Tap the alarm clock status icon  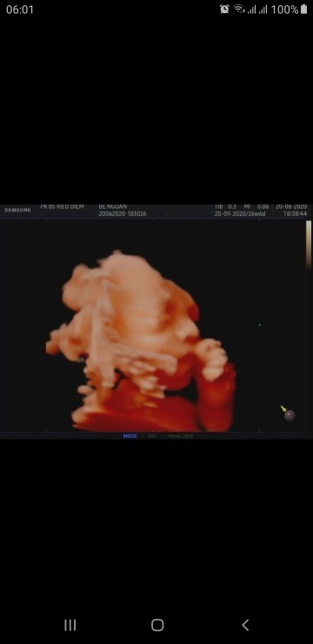224,9
